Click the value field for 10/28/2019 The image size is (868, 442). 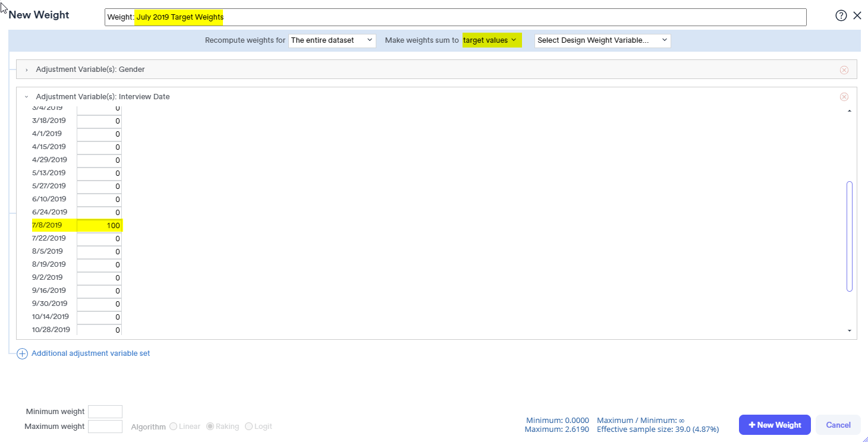tap(99, 330)
